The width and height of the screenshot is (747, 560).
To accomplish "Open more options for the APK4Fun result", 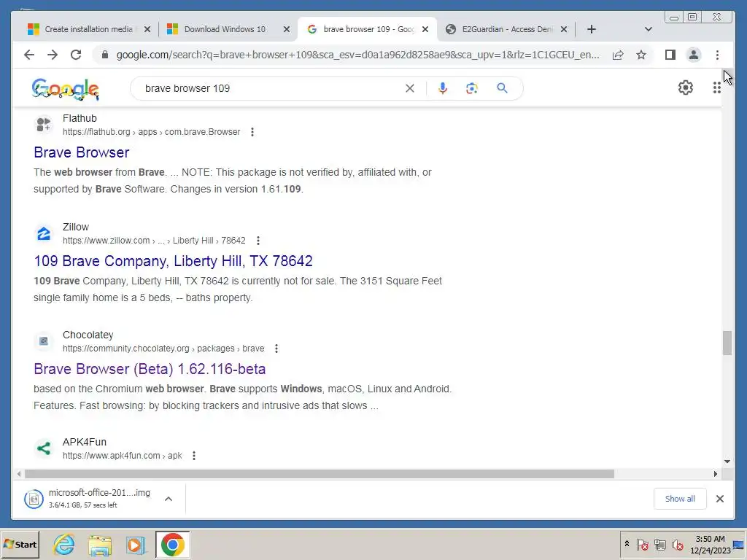I will point(194,456).
